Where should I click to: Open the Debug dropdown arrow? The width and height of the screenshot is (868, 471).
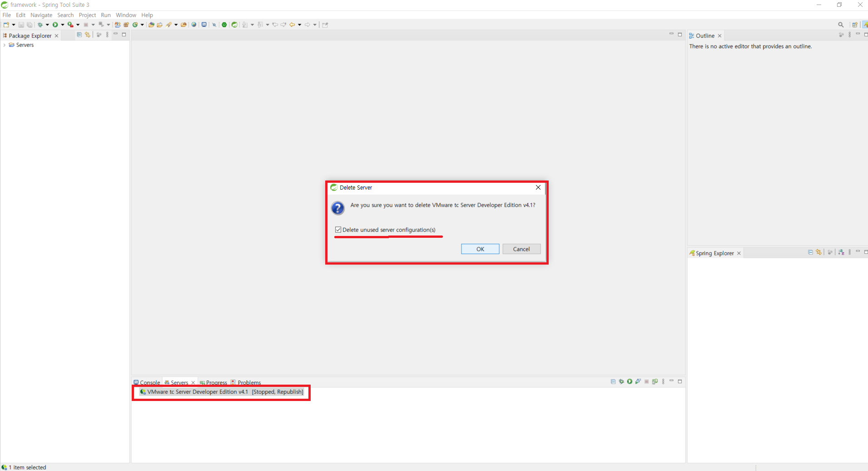[x=47, y=25]
